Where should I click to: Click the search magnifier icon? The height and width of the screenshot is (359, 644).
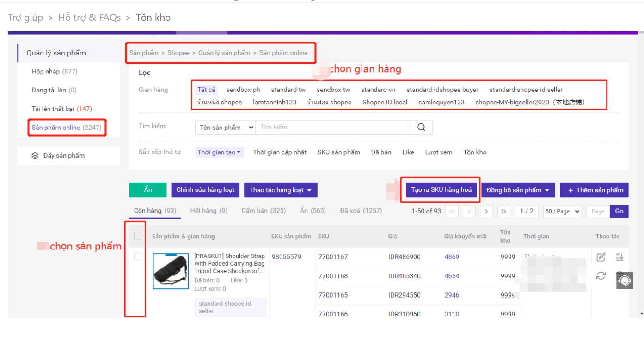[421, 127]
